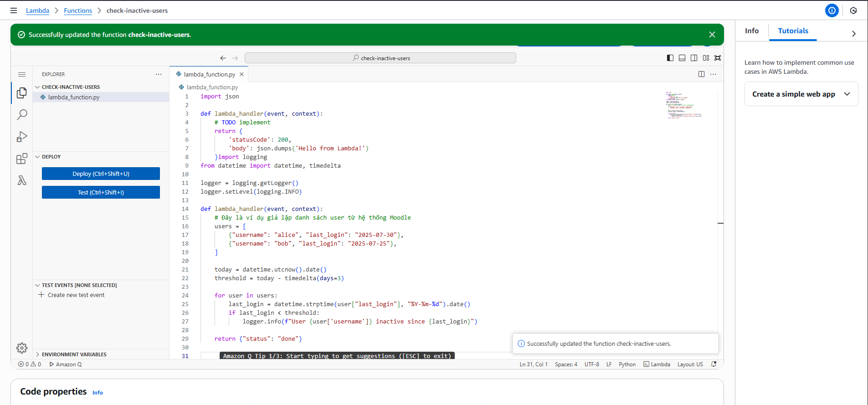Click Amazon Q in status bar
868x405 pixels.
pos(66,364)
